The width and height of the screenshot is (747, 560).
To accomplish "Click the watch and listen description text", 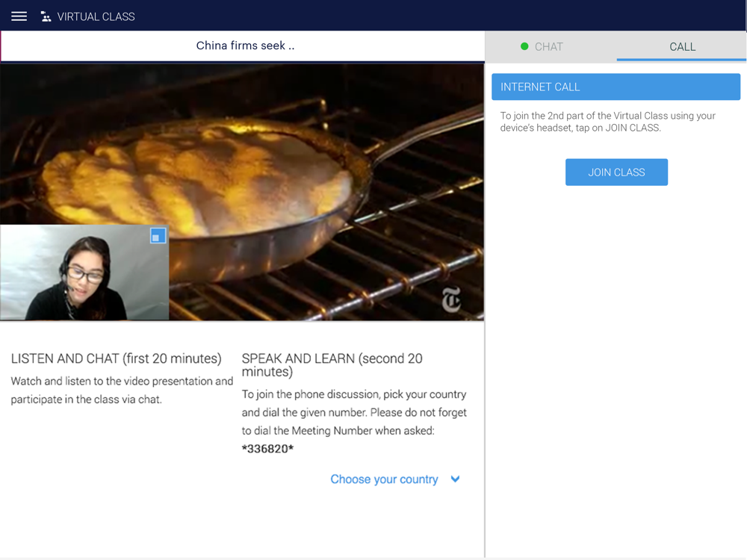I will [122, 390].
